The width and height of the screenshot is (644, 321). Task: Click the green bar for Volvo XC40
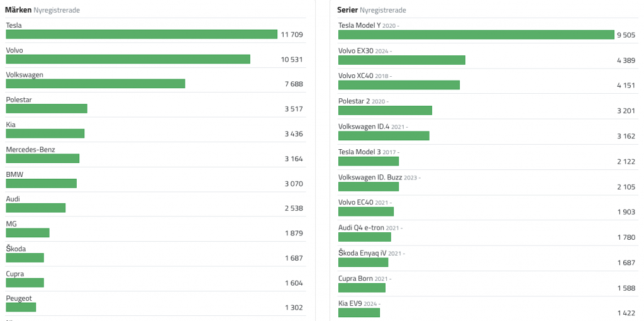pos(399,85)
